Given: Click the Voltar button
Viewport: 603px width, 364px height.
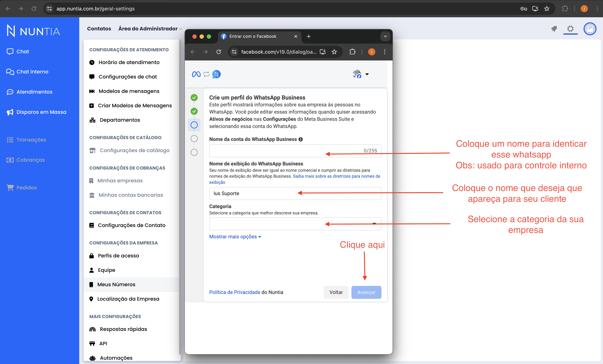Looking at the screenshot, I should click(336, 292).
